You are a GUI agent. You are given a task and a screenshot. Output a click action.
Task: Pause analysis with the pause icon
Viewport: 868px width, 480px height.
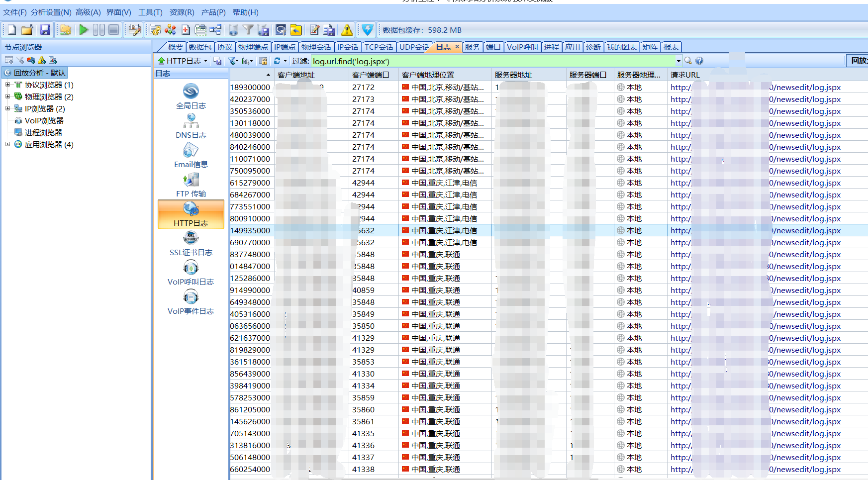click(x=98, y=30)
